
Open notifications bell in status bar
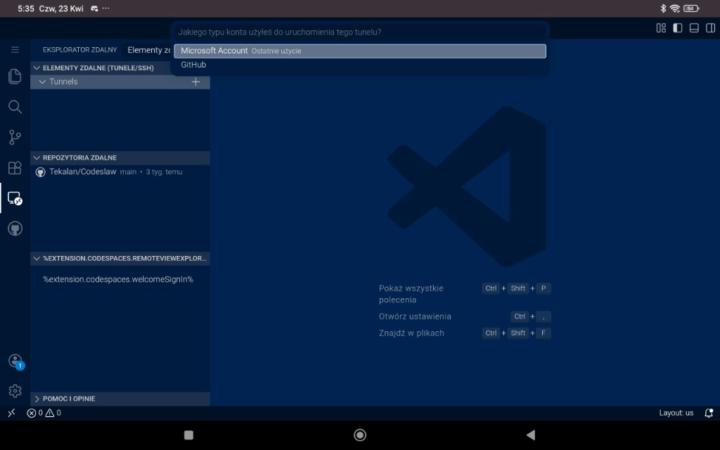point(709,413)
